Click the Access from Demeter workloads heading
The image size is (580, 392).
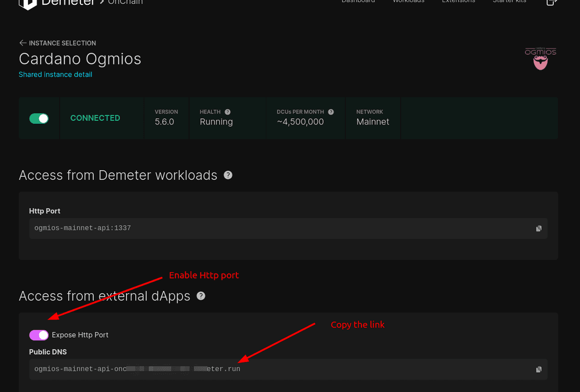click(x=118, y=175)
